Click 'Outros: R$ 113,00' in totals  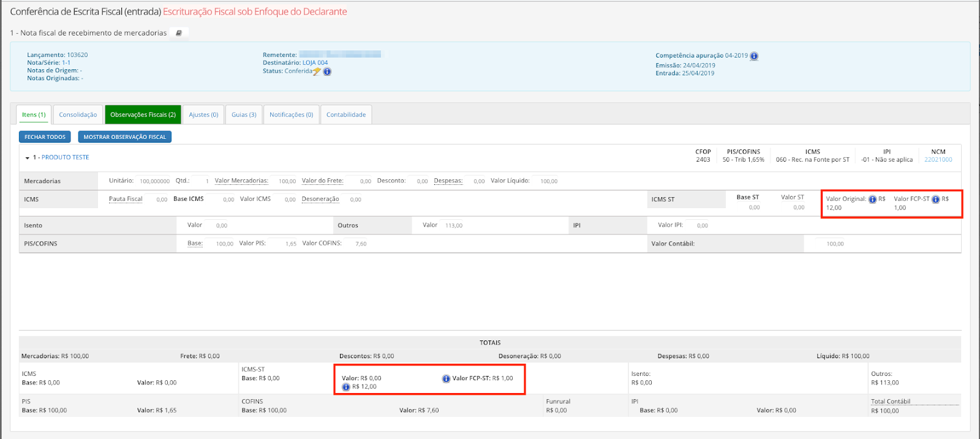tap(885, 378)
